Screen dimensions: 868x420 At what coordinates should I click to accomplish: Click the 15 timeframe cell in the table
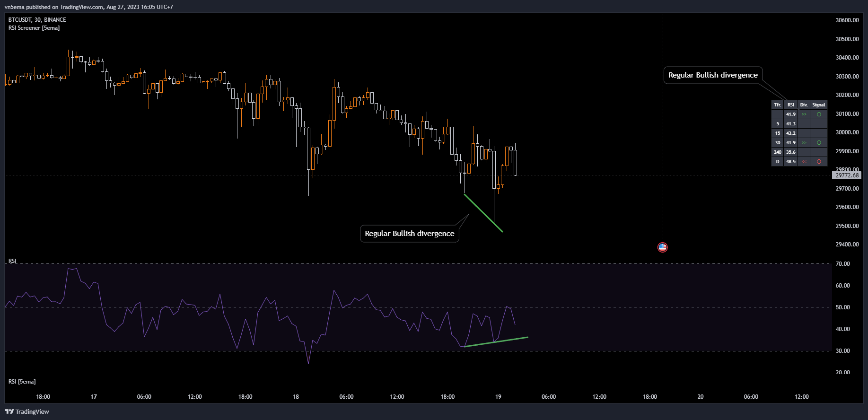778,133
